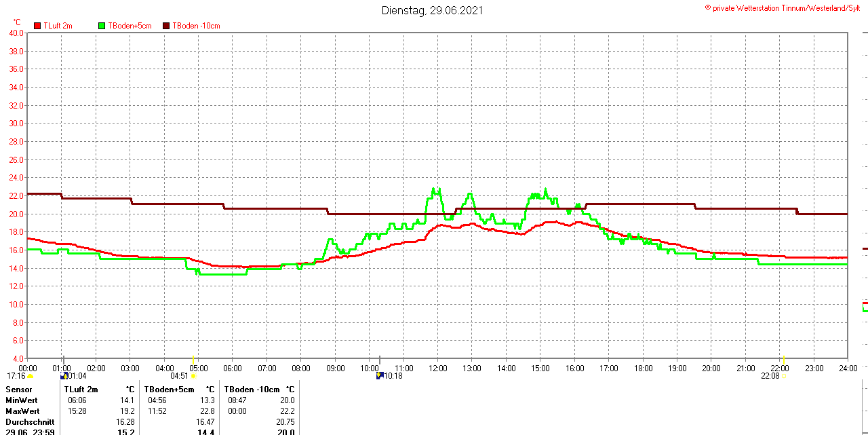
Task: Click the Dienstag, 29.06.2021 chart title
Action: click(x=433, y=10)
